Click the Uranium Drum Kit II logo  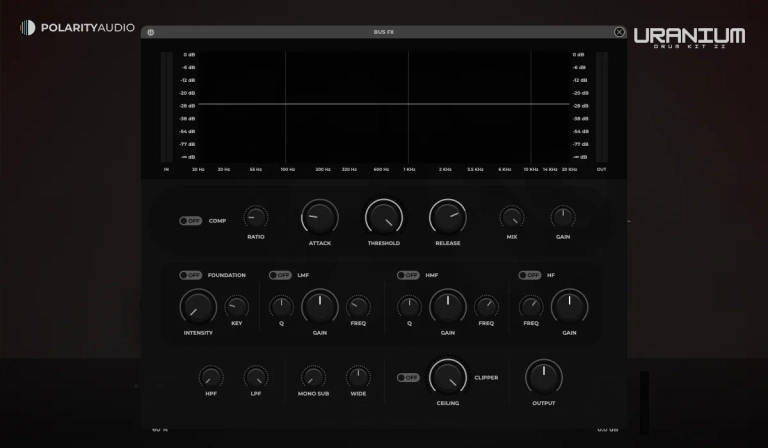pyautogui.click(x=690, y=37)
